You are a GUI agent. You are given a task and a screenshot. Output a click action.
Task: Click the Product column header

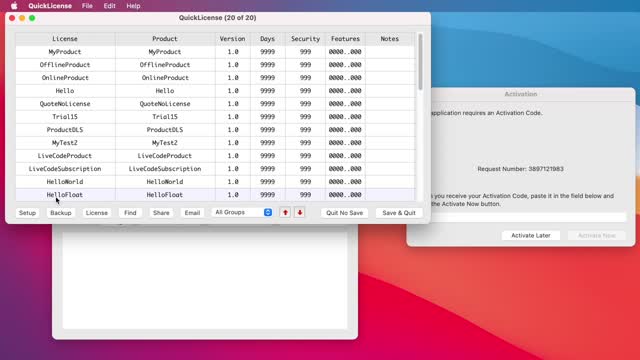point(165,39)
